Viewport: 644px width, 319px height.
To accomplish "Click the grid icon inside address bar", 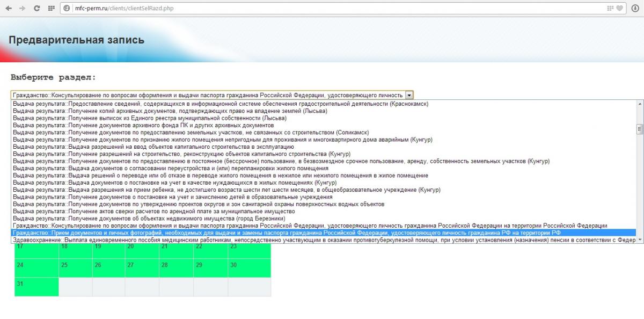I will tap(610, 8).
